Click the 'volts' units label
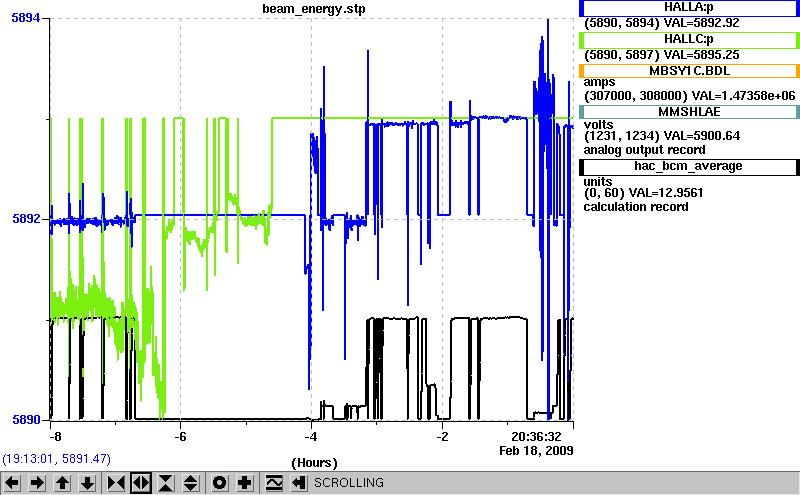 point(598,125)
